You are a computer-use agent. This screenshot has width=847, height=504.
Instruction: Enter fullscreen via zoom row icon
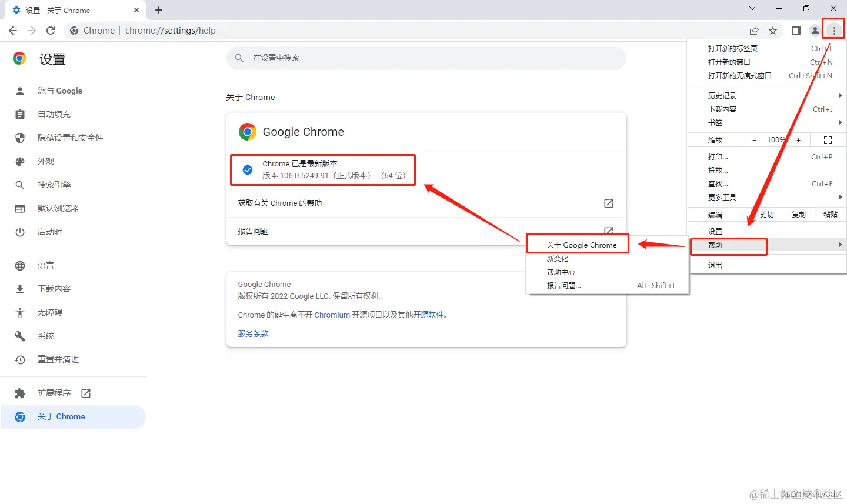pyautogui.click(x=828, y=140)
